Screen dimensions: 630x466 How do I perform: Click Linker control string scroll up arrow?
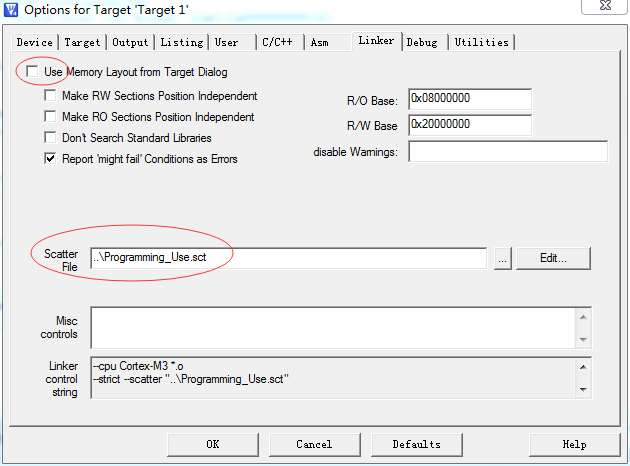tap(583, 367)
